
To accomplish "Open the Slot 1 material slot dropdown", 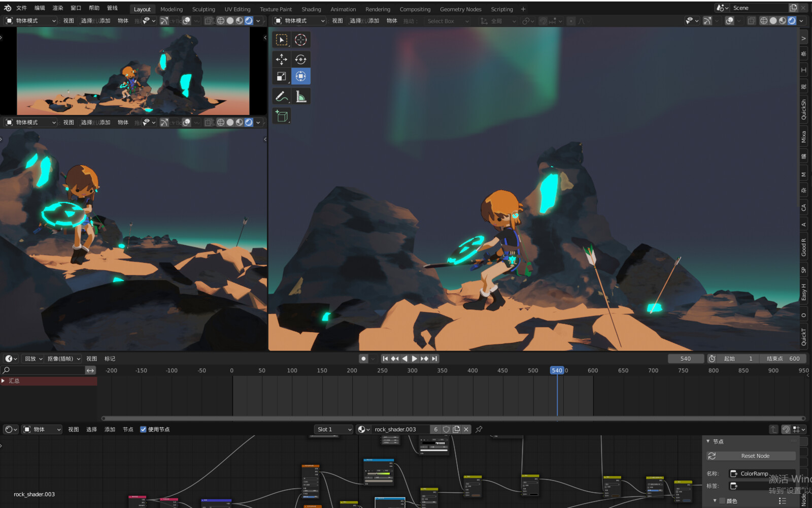I will (333, 429).
